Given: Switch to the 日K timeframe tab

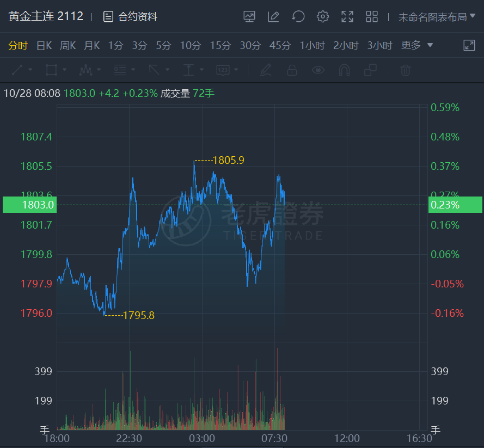Looking at the screenshot, I should tap(44, 46).
